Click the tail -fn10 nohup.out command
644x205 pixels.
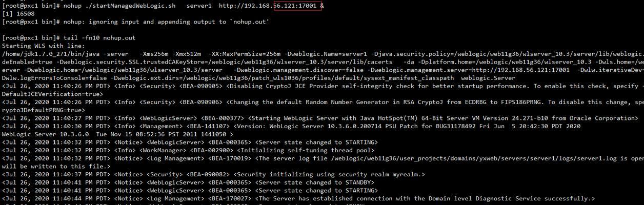[x=99, y=38]
